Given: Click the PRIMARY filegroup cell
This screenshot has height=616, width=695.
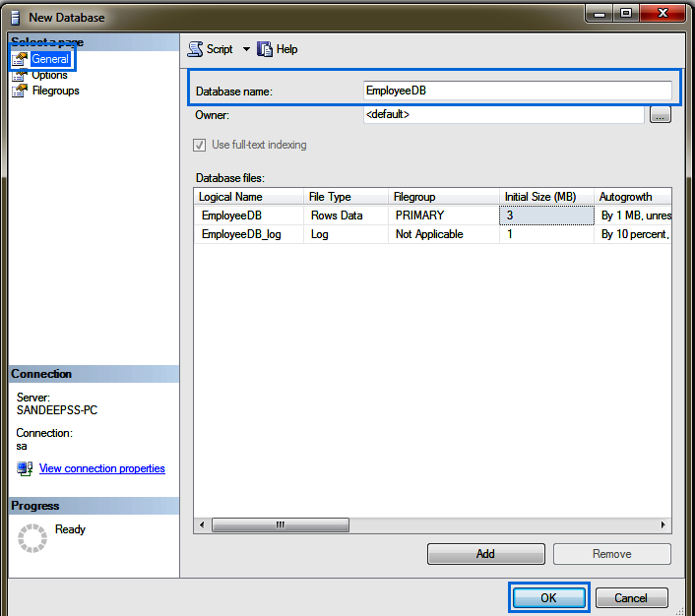Looking at the screenshot, I should click(444, 216).
